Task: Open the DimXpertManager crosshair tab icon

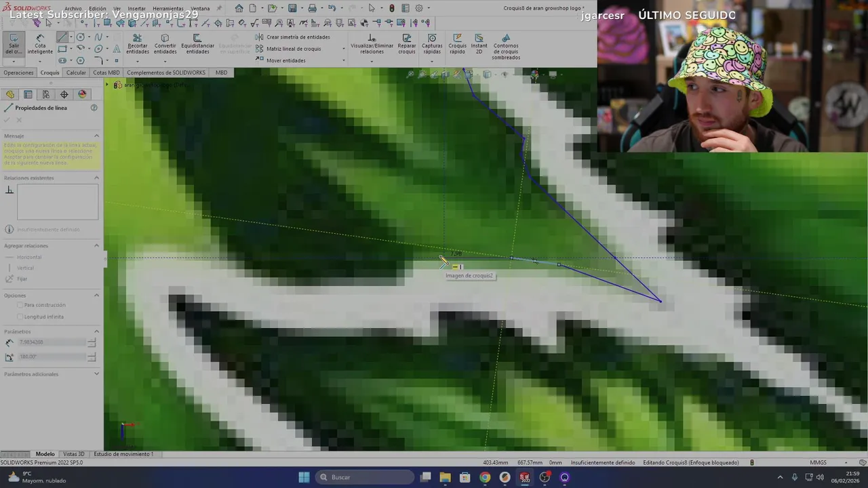Action: pyautogui.click(x=64, y=94)
